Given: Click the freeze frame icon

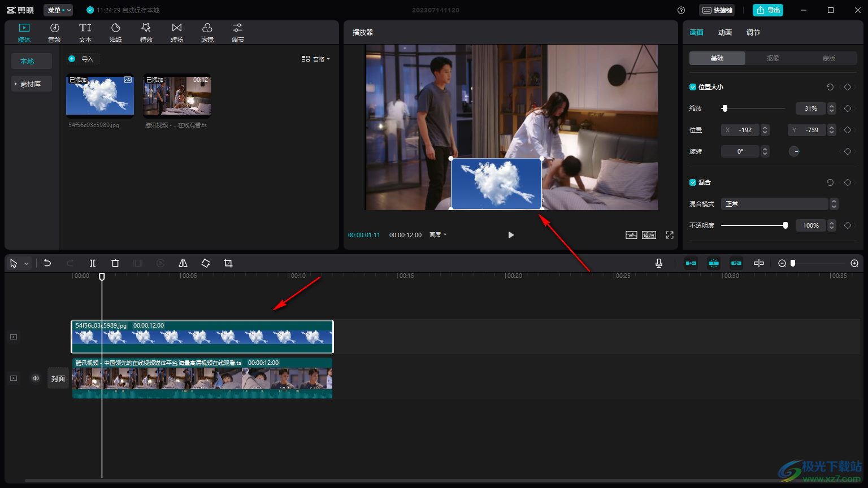Looking at the screenshot, I should click(138, 263).
